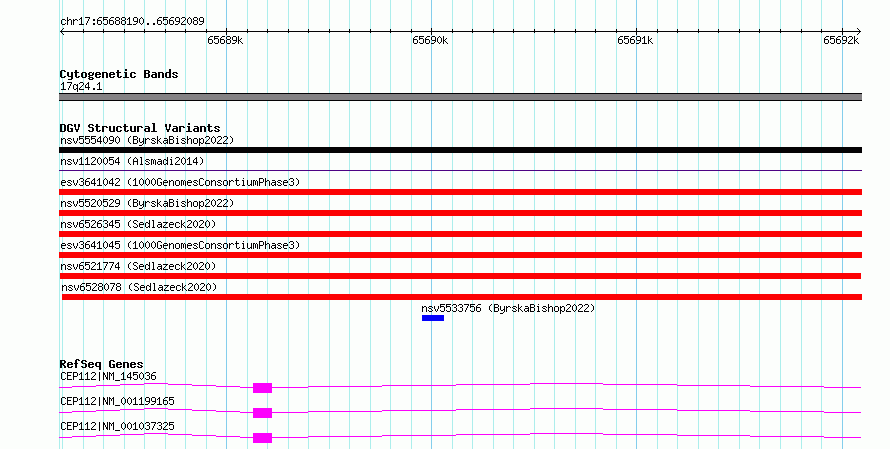The height and width of the screenshot is (449, 890).
Task: Open variant label nsv6521774 (Sedlazeck2020)
Action: coord(138,266)
